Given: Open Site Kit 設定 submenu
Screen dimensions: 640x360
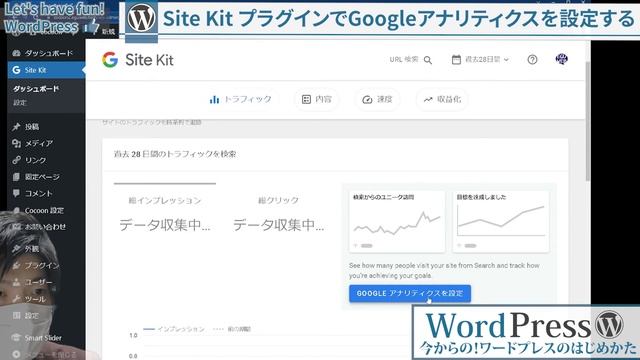Looking at the screenshot, I should [x=20, y=102].
